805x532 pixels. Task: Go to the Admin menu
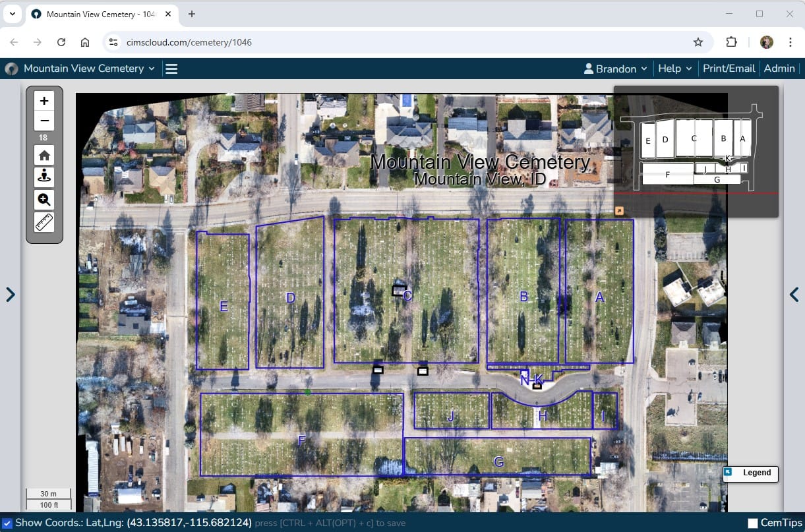click(x=779, y=69)
